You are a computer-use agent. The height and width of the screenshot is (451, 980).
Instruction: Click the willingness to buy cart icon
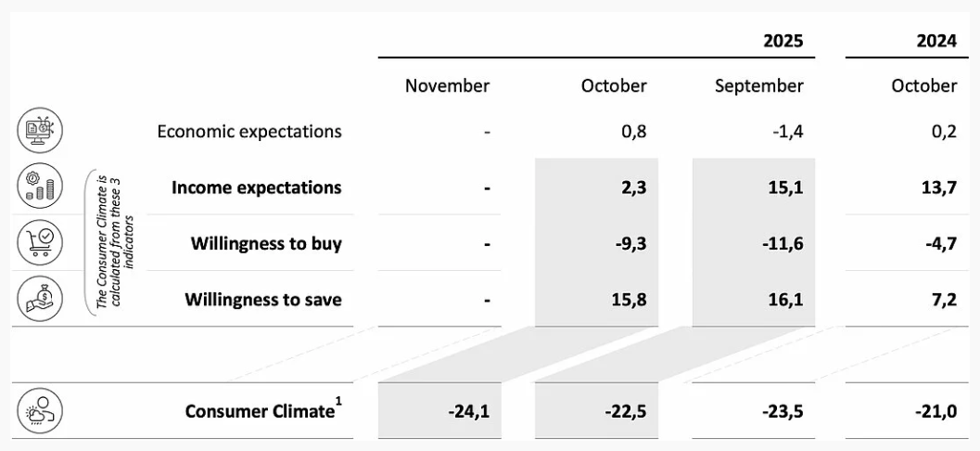(x=40, y=243)
